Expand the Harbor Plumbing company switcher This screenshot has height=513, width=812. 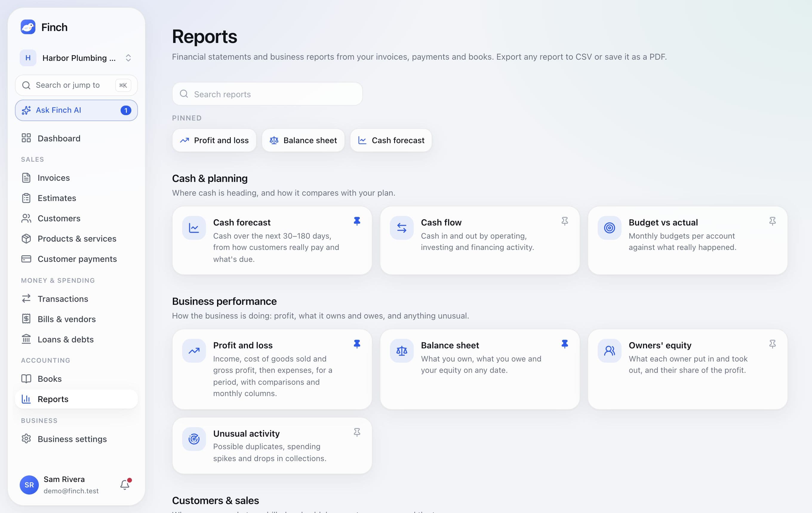point(76,58)
